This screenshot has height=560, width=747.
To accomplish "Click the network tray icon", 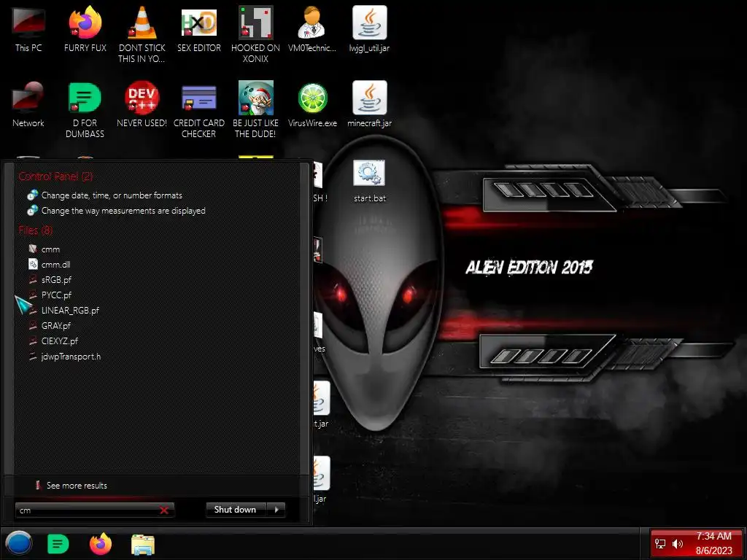I will (x=660, y=544).
